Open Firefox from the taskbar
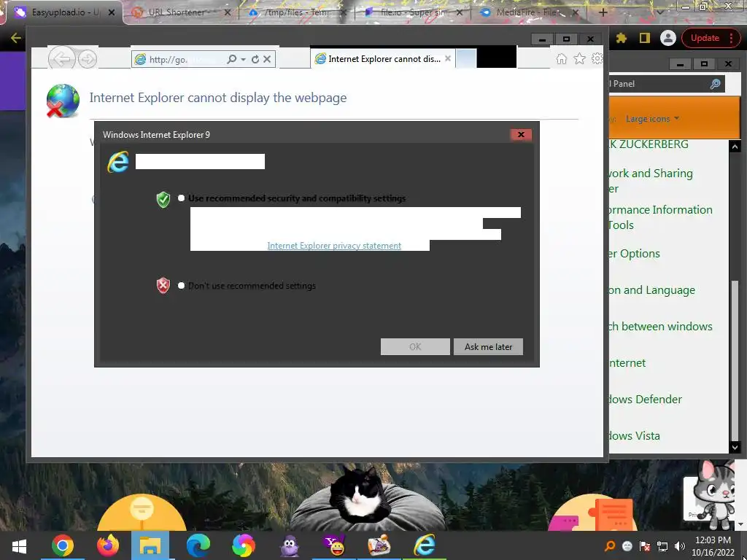Screen dimensions: 747x560 coord(108,545)
